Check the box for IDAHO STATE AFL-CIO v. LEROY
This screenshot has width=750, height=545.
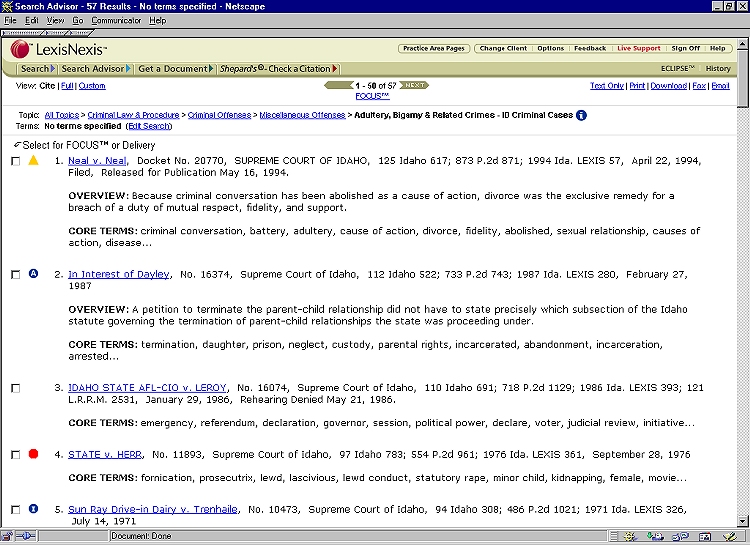pyautogui.click(x=15, y=388)
